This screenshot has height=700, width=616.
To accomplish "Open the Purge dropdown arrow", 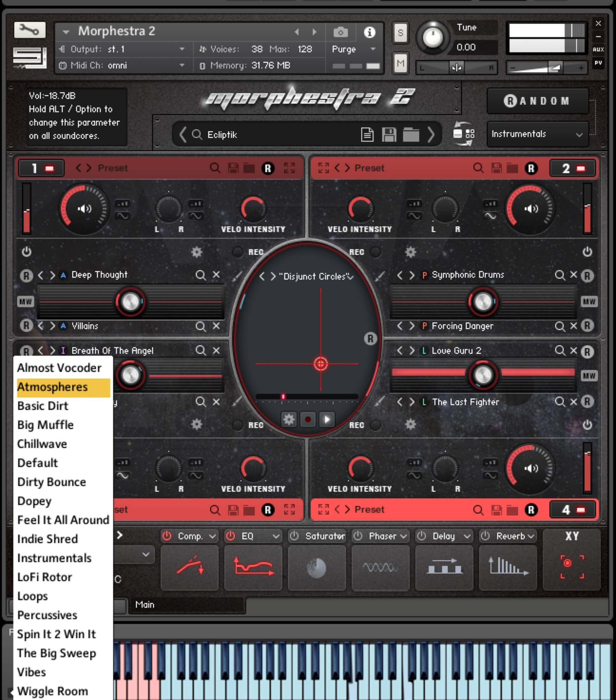I will [373, 49].
